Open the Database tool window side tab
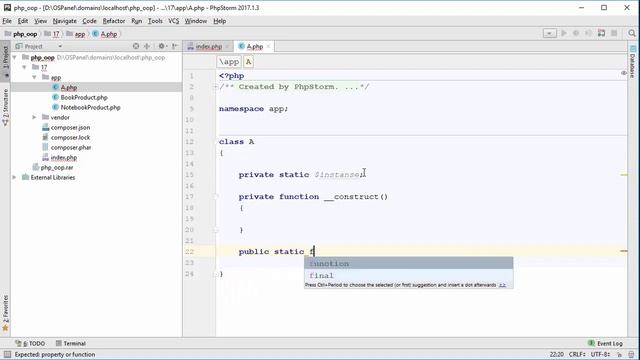Viewport: 640px width, 360px height. [x=633, y=61]
